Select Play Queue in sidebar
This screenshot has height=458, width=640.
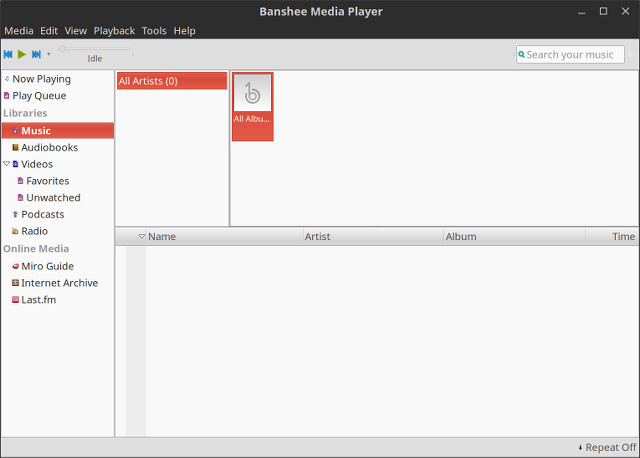[x=39, y=96]
